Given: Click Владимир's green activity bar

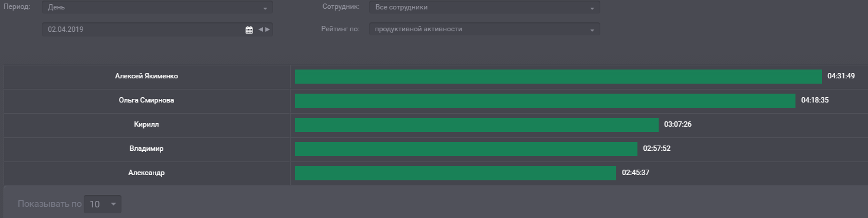Looking at the screenshot, I should point(466,149).
